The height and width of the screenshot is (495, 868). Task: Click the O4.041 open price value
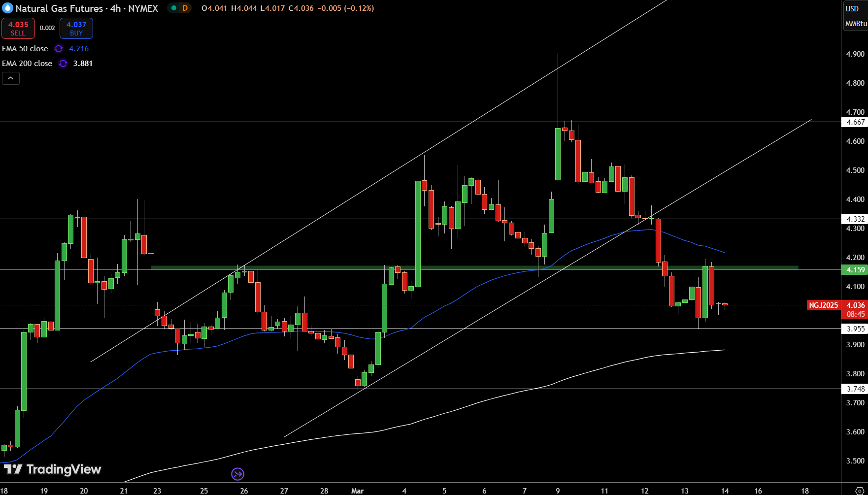click(x=214, y=8)
